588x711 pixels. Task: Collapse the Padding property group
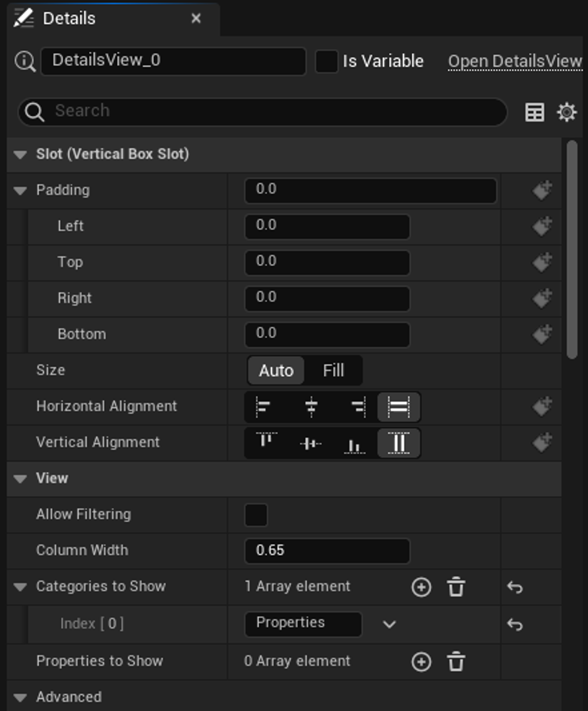20,191
